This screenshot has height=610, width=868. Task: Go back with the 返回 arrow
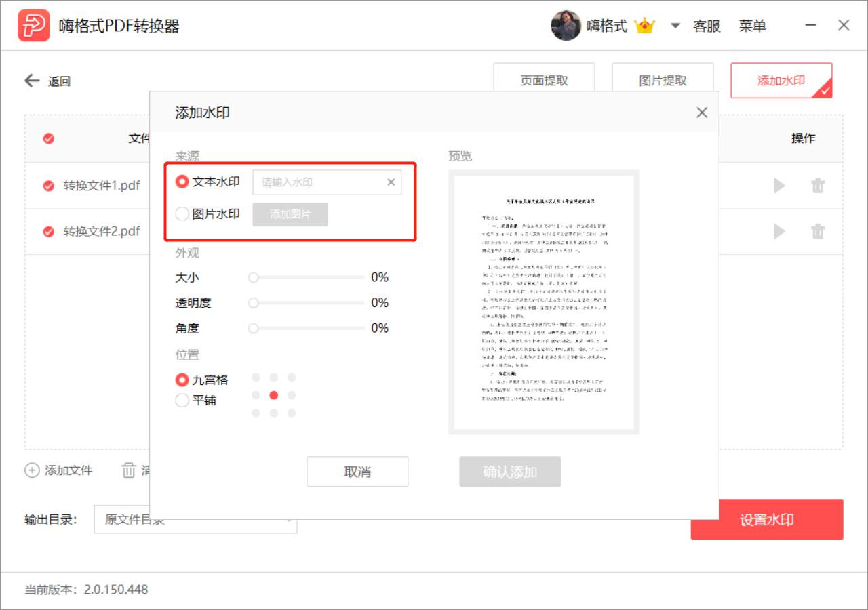[x=32, y=81]
